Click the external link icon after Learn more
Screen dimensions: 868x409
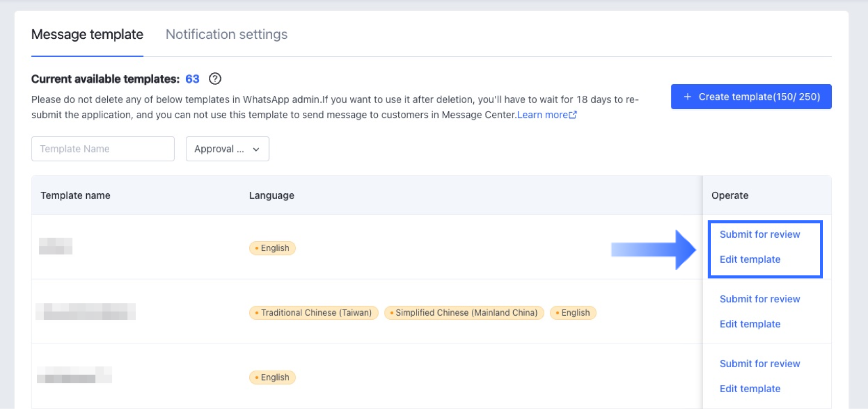573,115
